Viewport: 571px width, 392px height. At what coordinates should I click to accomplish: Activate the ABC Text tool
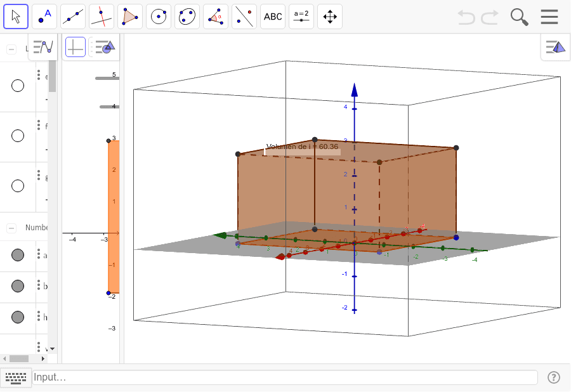[273, 16]
